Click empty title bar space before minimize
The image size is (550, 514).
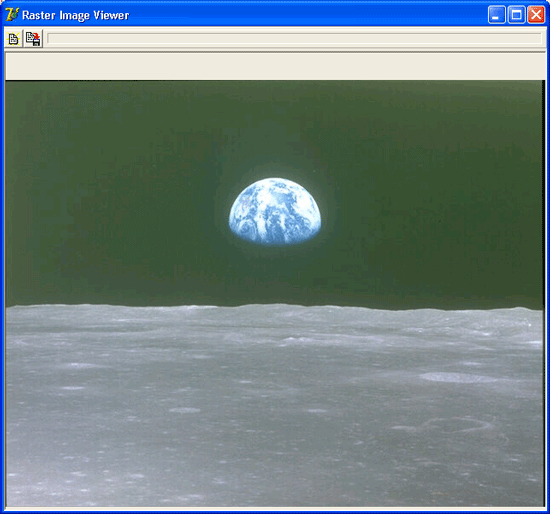tap(309, 15)
